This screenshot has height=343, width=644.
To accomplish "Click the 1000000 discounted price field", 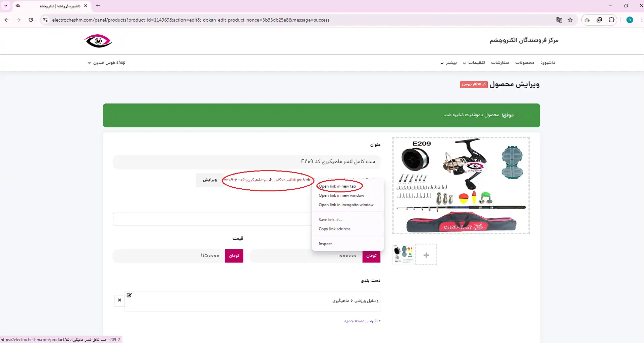I will [306, 256].
